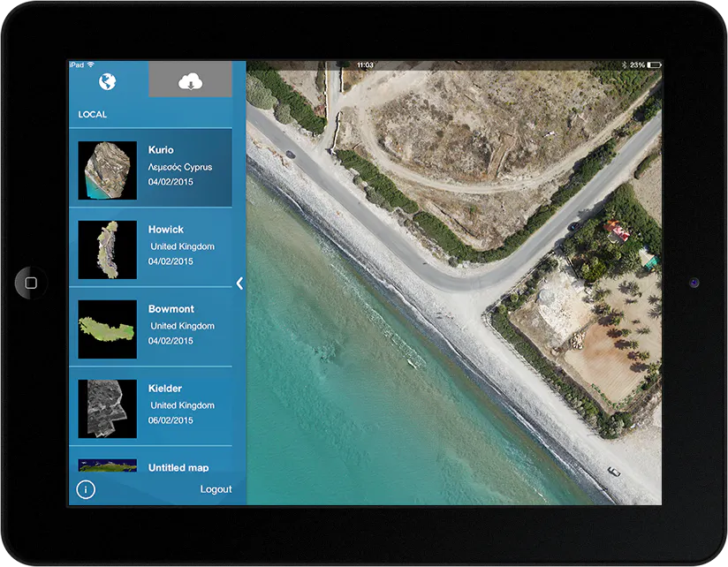
Task: Select the Kielder map thumbnail
Action: [107, 409]
